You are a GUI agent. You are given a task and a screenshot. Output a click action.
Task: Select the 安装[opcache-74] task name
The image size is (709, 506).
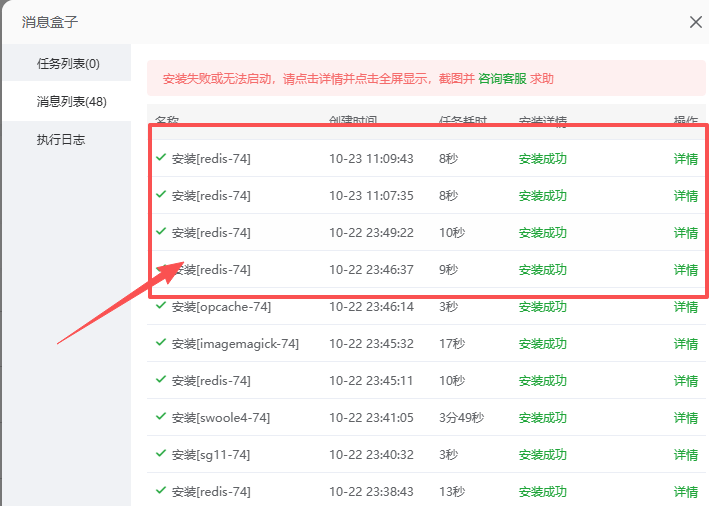[221, 307]
